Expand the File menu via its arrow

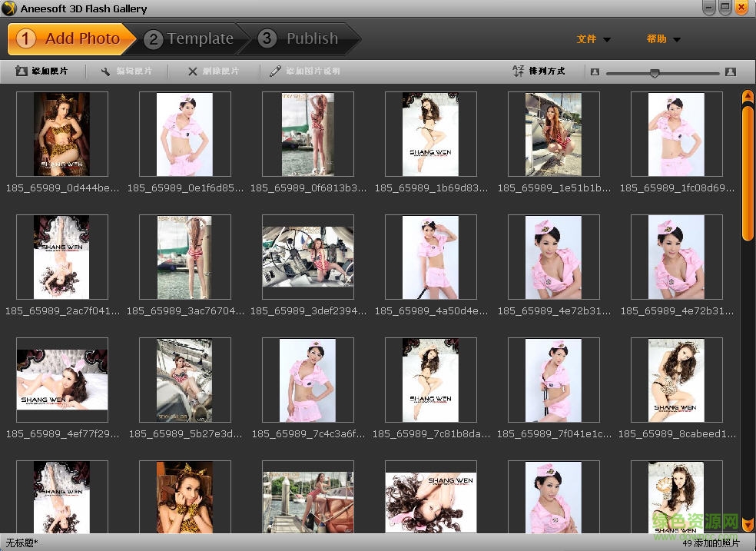click(x=605, y=39)
